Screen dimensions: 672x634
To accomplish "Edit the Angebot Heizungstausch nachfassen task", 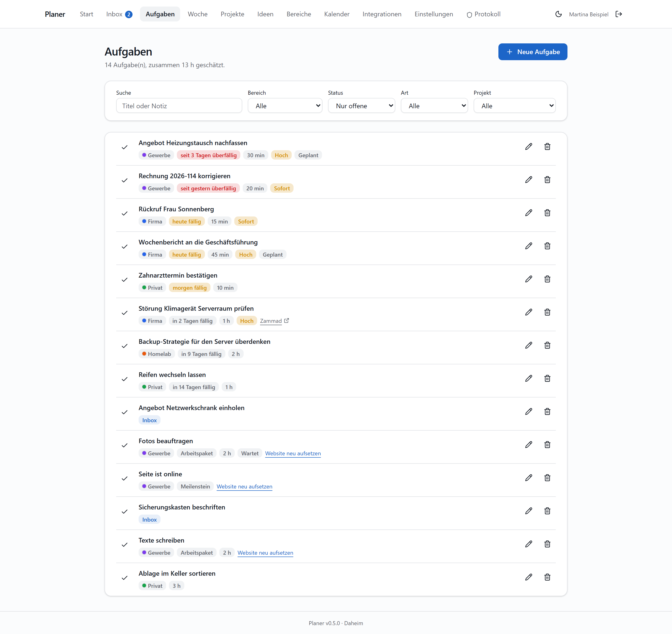I will click(x=529, y=147).
